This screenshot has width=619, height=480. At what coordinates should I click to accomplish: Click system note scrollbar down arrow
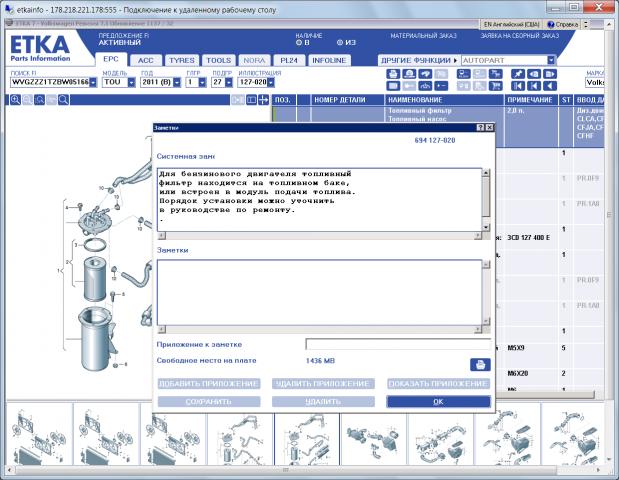point(486,227)
